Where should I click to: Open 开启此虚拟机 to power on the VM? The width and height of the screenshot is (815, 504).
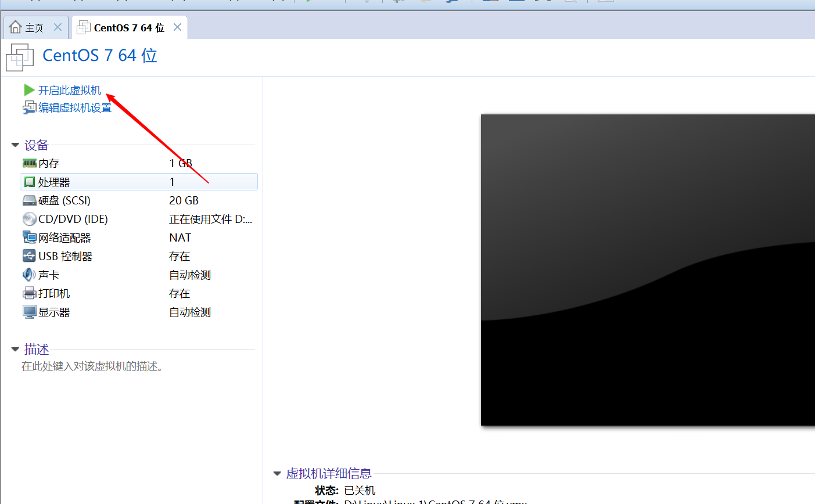pyautogui.click(x=68, y=90)
